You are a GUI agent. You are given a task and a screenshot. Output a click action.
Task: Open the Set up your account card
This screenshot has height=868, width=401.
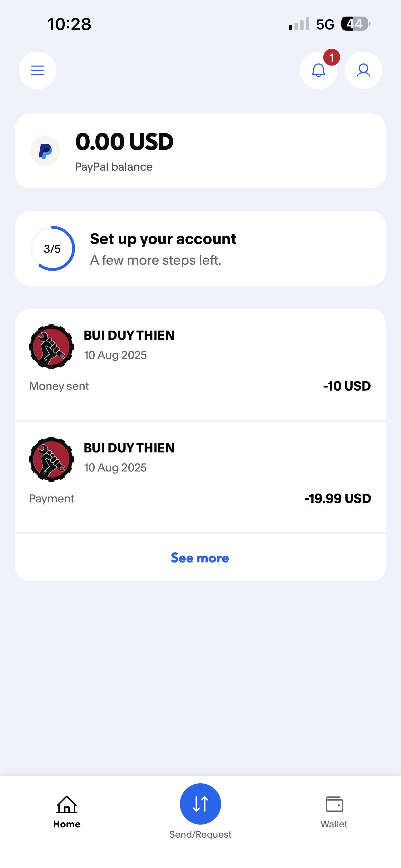(200, 248)
